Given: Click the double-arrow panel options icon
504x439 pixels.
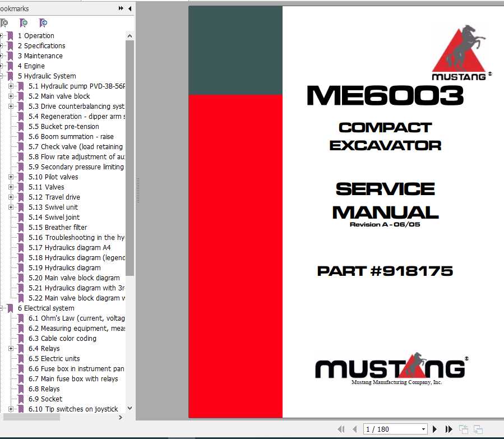Looking at the screenshot, I should pyautogui.click(x=121, y=8).
